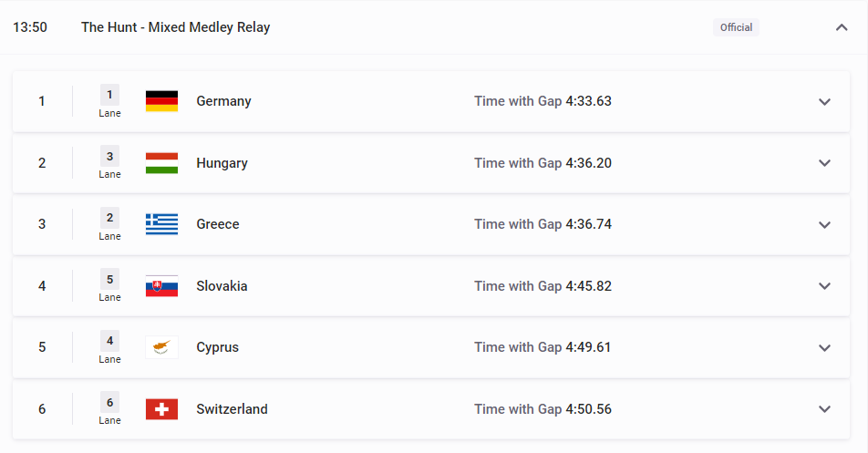Collapse the Mixed Medley Relay section
This screenshot has height=453, width=868.
842,27
